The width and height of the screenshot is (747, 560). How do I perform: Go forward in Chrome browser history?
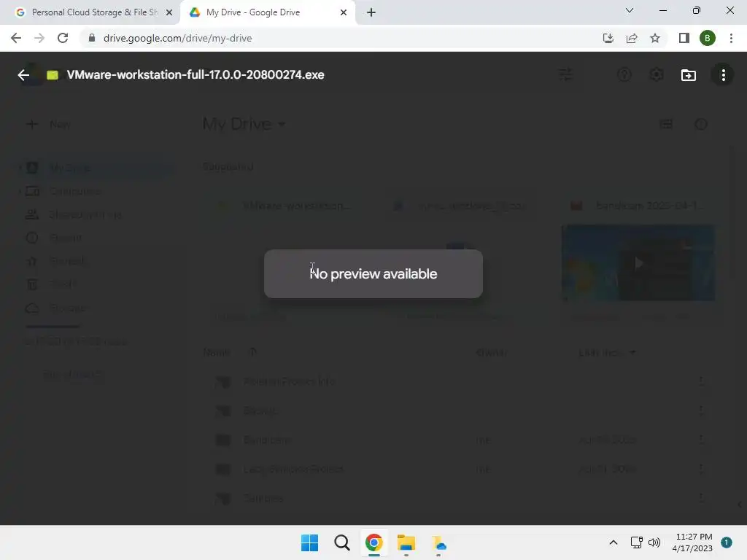pos(39,38)
